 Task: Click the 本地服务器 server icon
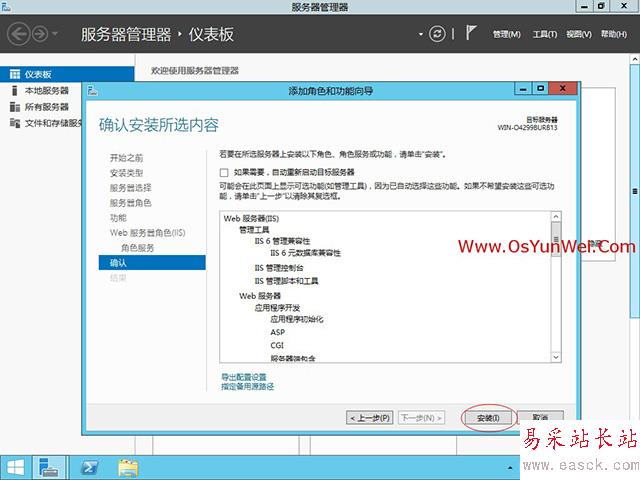click(x=15, y=91)
